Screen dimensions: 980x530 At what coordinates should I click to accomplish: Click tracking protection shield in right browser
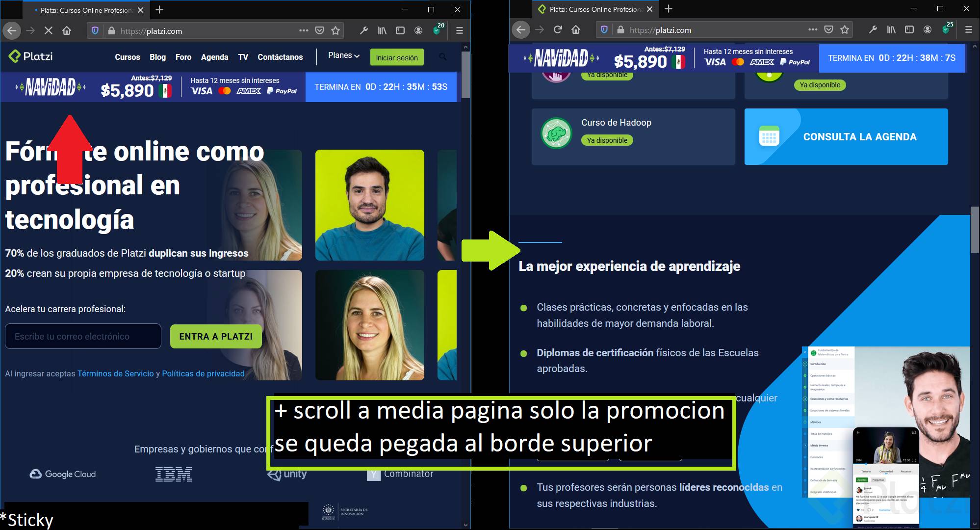[x=604, y=30]
